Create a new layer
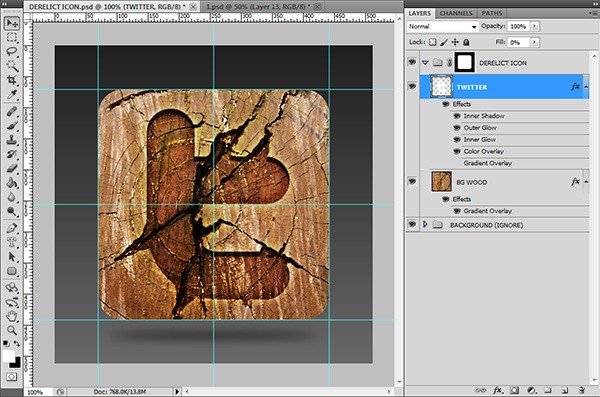 564,390
